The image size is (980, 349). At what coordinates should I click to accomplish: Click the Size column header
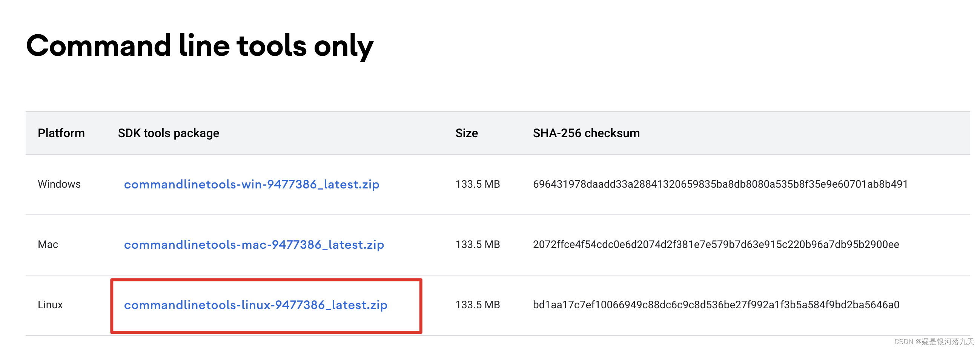pyautogui.click(x=467, y=133)
